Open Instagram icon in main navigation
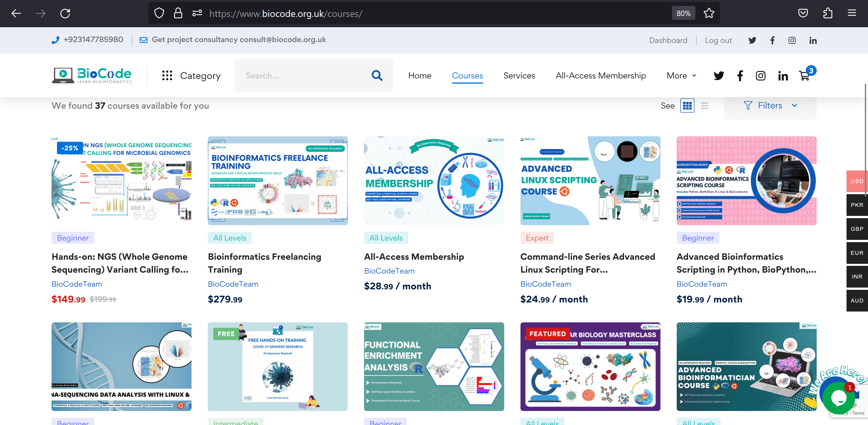The height and width of the screenshot is (425, 868). [x=761, y=76]
